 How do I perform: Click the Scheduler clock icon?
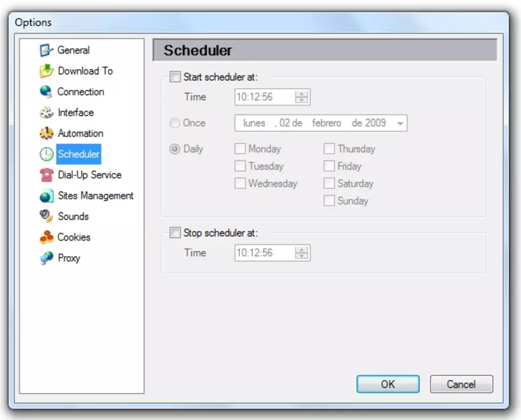[46, 154]
